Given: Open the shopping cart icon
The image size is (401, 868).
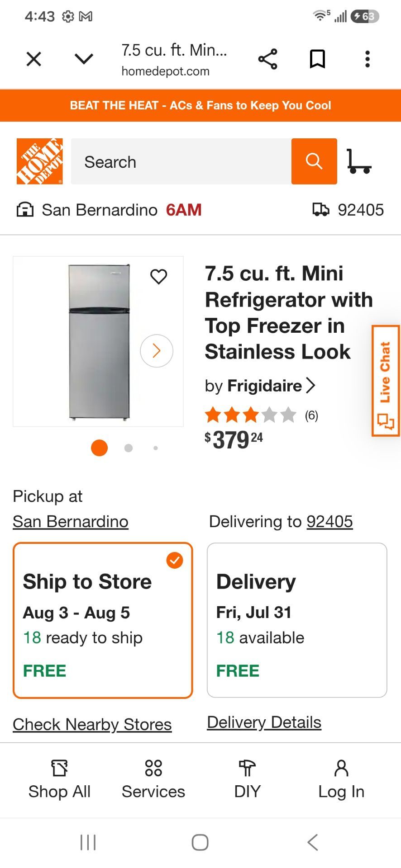Looking at the screenshot, I should [x=359, y=161].
